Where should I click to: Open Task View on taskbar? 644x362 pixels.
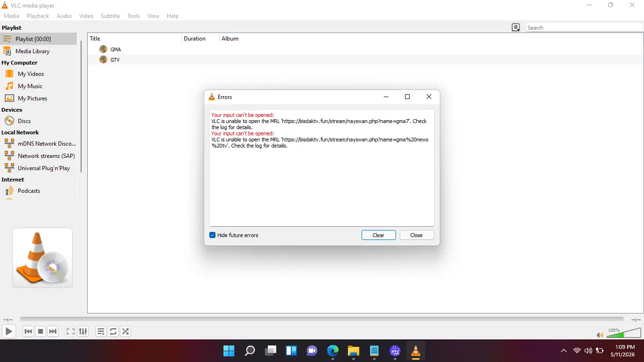point(271,351)
